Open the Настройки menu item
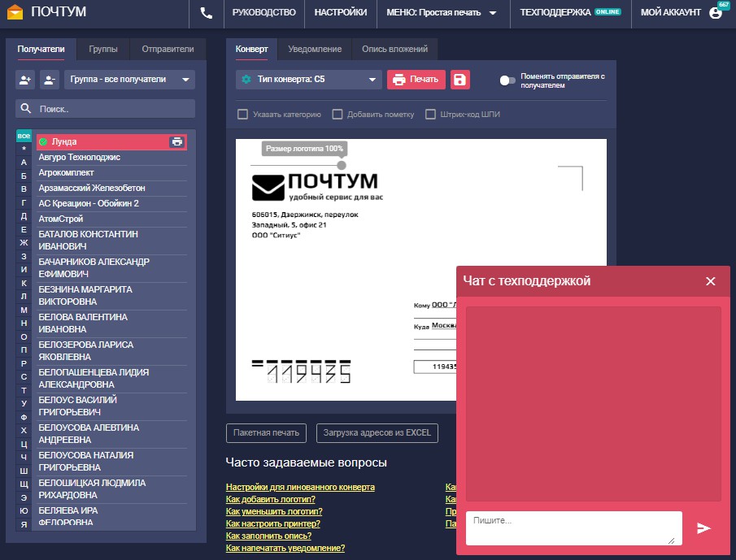The width and height of the screenshot is (736, 560). pos(341,13)
